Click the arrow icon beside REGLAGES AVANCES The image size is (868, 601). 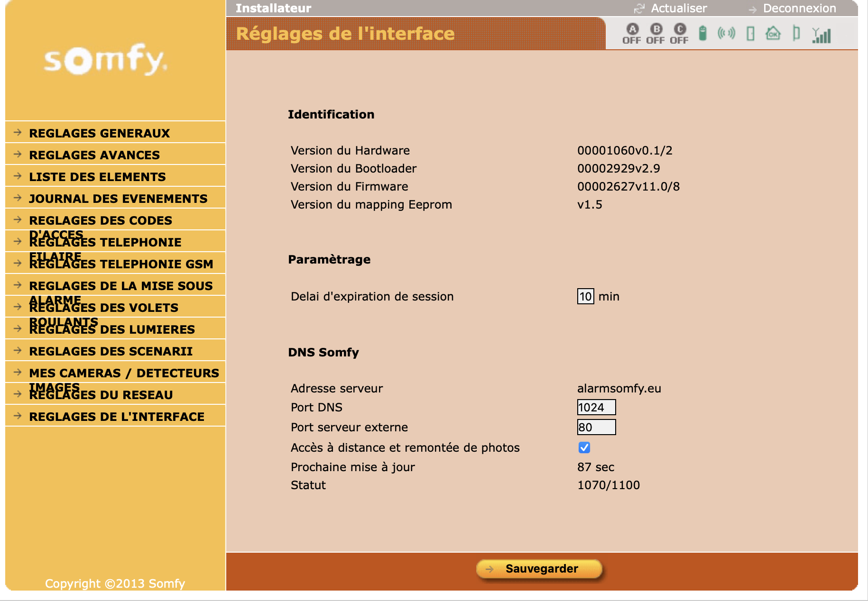pyautogui.click(x=18, y=154)
